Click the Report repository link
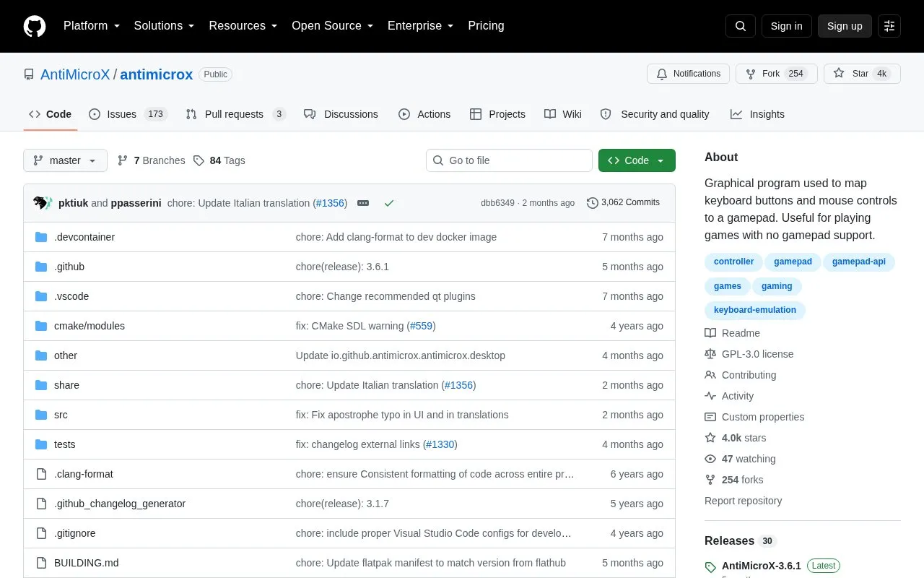Screen dimensions: 924x578 (743, 501)
